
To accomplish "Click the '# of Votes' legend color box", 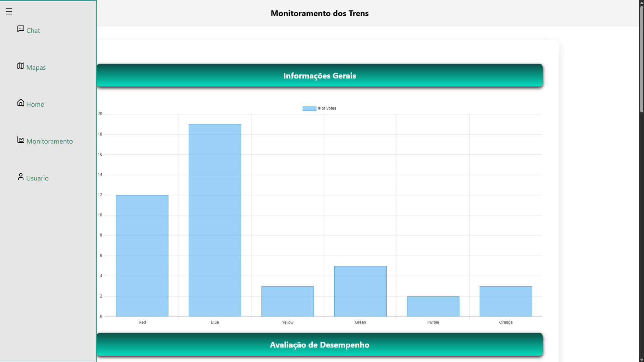I will 309,108.
